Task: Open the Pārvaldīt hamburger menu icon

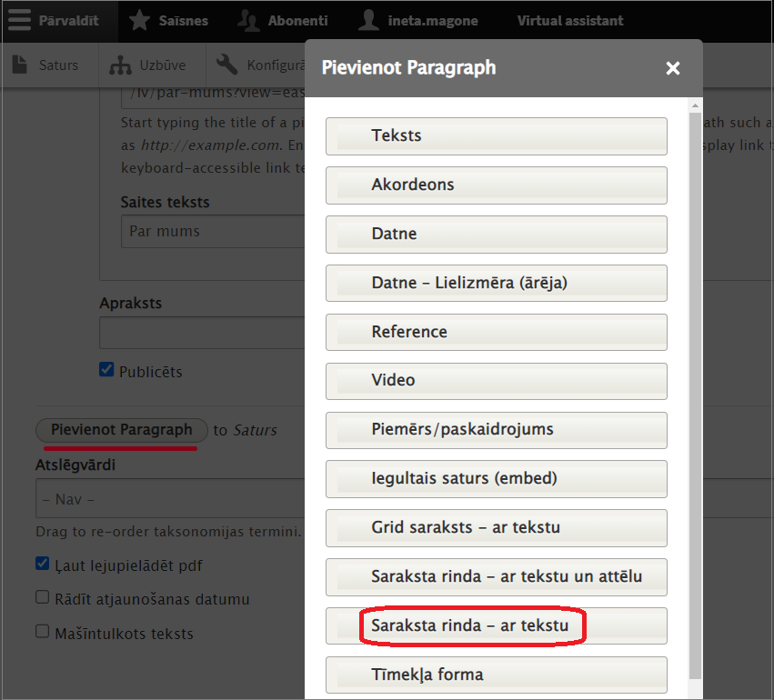Action: tap(19, 20)
